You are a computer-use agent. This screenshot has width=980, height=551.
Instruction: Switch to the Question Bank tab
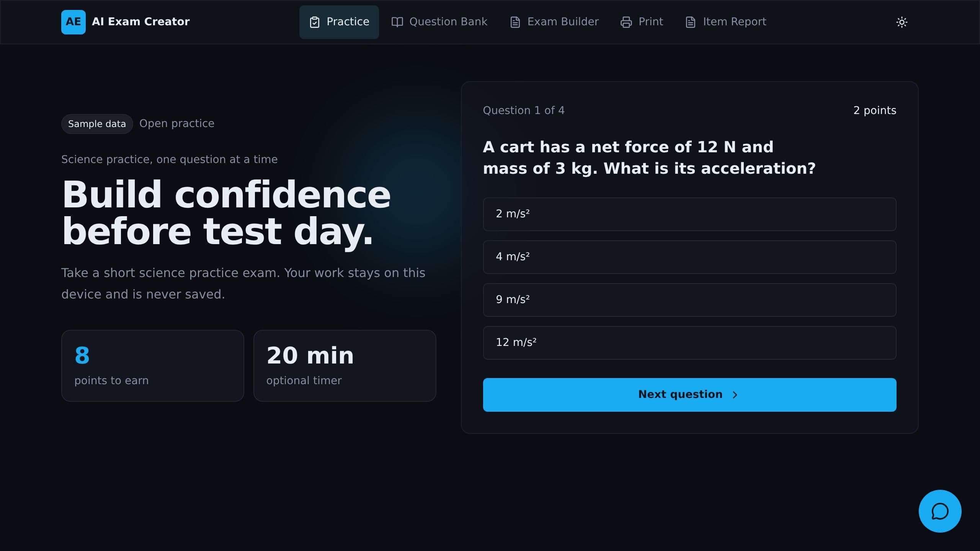(x=439, y=22)
